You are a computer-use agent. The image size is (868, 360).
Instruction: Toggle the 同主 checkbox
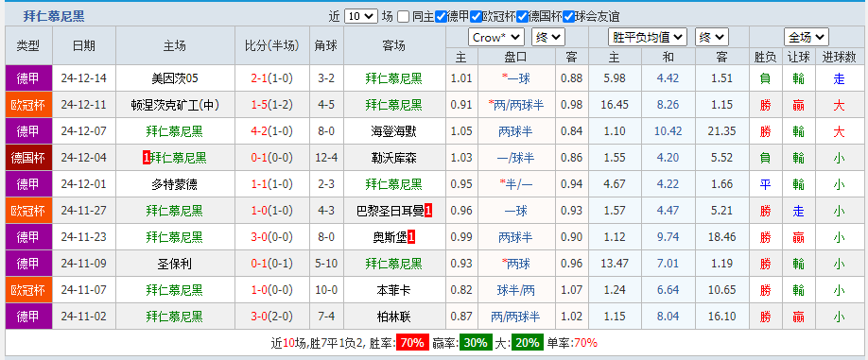(x=404, y=17)
